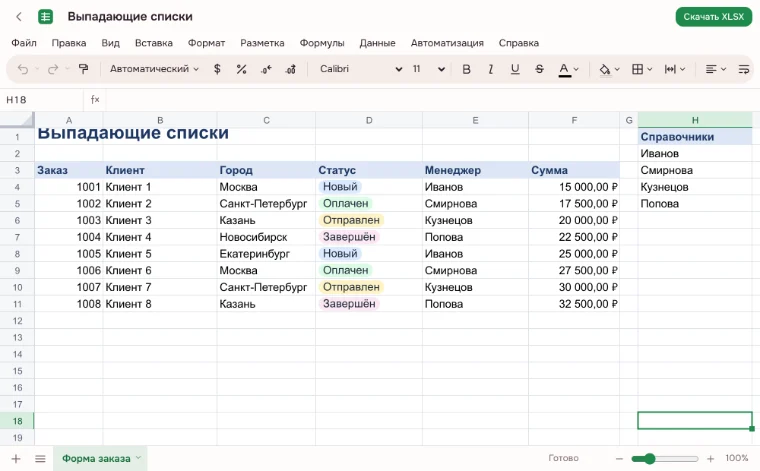Open the Разметка menu

click(262, 43)
